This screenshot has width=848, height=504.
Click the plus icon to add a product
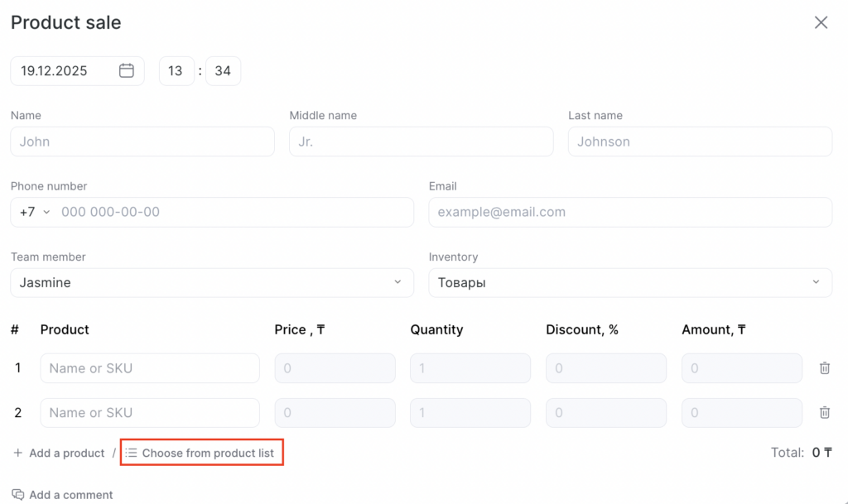[x=18, y=454]
